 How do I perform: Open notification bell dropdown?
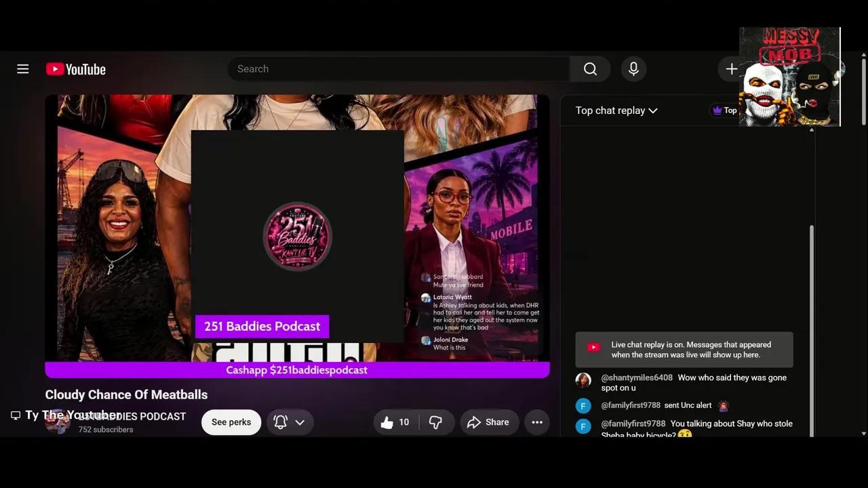point(290,422)
